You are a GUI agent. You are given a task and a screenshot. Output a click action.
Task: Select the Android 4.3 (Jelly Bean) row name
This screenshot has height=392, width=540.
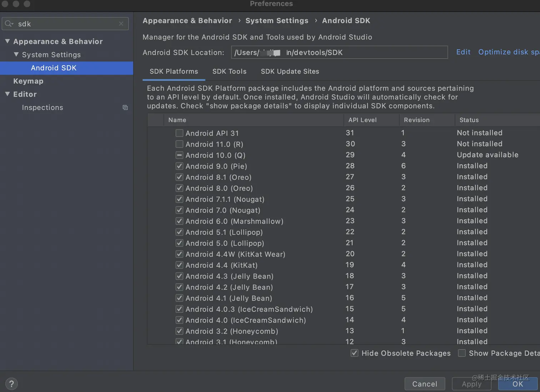[x=229, y=276]
